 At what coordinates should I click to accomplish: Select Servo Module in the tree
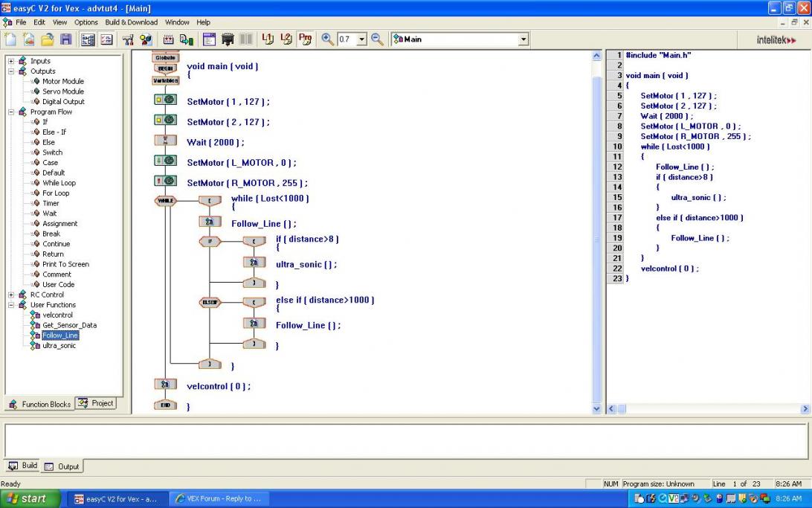(62, 91)
